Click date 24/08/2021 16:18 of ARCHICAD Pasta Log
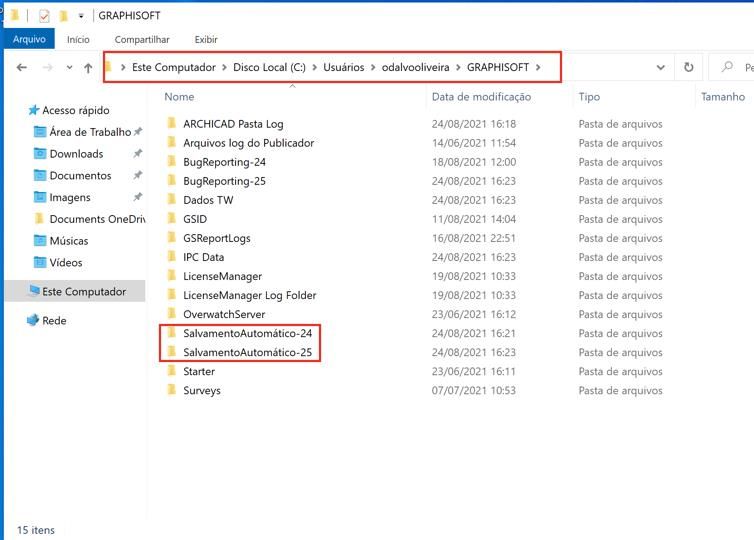 coord(474,124)
